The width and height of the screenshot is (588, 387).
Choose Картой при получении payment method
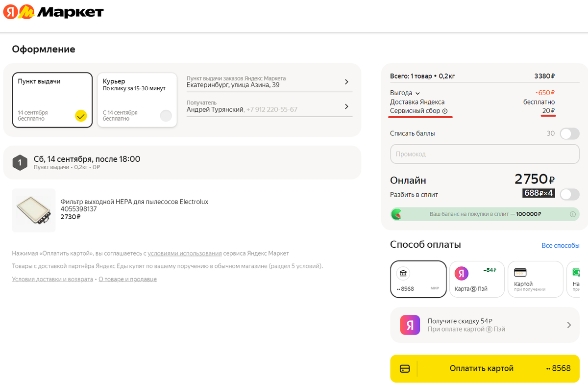pos(536,279)
